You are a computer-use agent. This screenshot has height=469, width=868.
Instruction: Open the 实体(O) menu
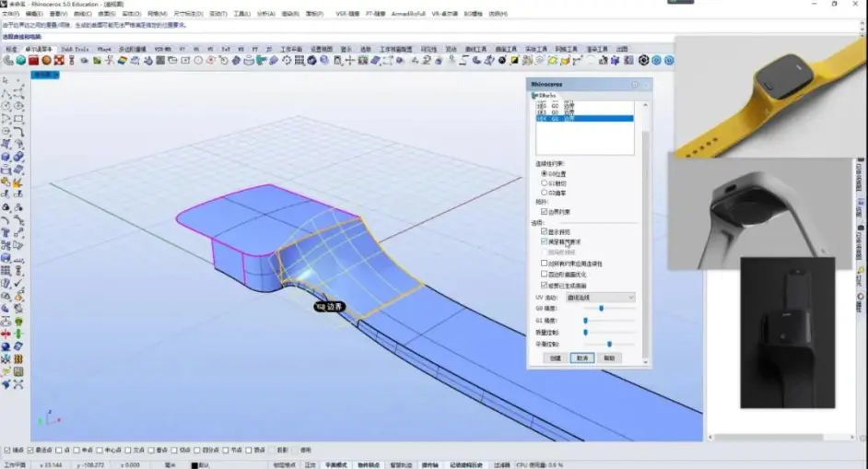coord(131,14)
